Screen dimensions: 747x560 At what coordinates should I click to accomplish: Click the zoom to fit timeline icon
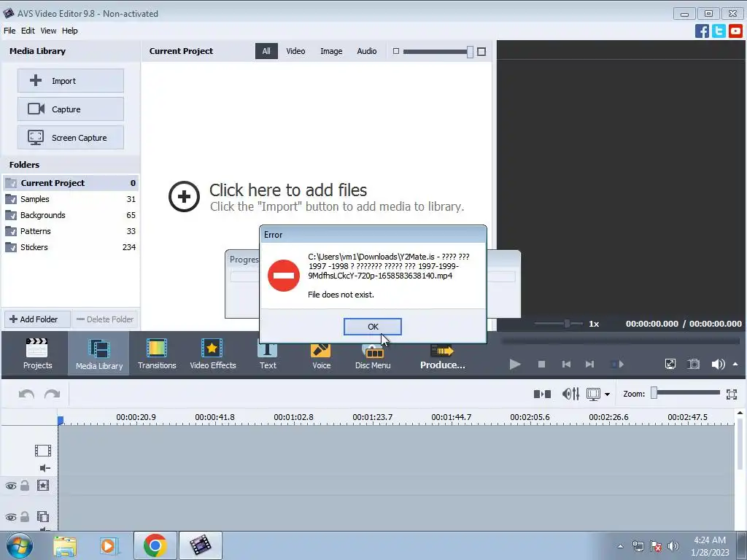pos(732,394)
